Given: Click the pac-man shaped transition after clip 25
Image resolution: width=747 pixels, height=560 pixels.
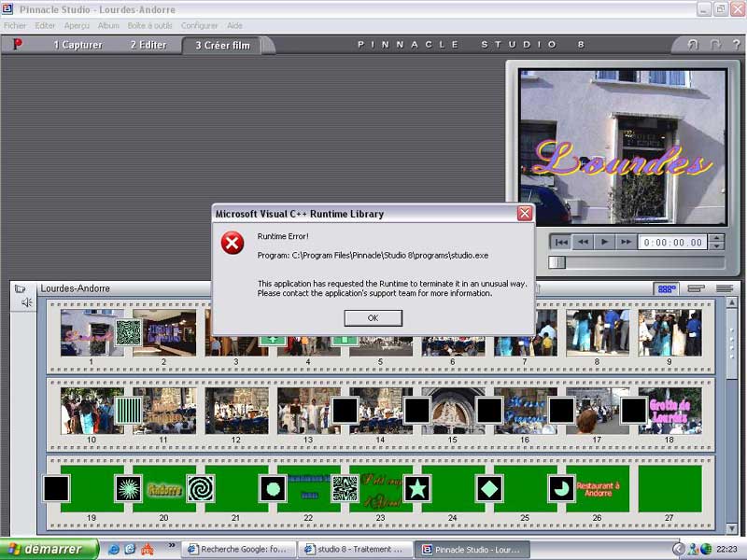Looking at the screenshot, I should 562,488.
